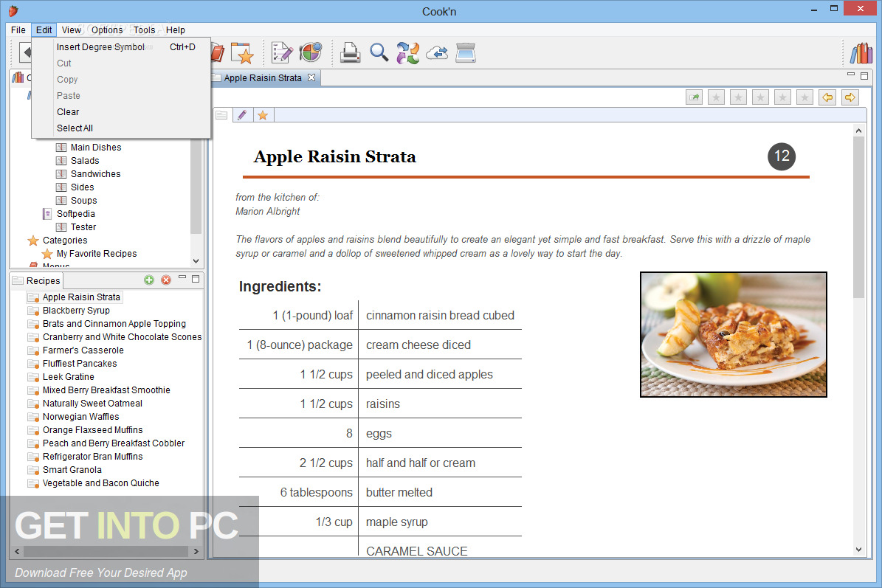The width and height of the screenshot is (882, 588).
Task: Switch to the pencil edit mode tab
Action: click(243, 114)
